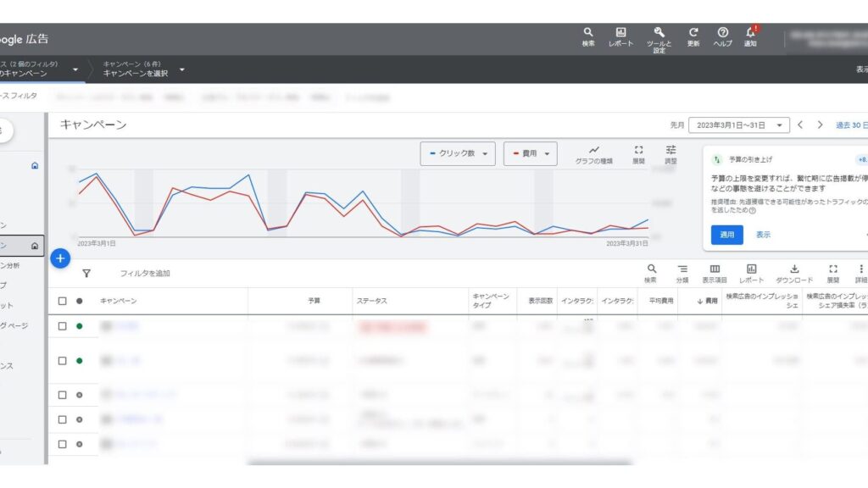Open the ヘルプ help icon
Image resolution: width=868 pixels, height=488 pixels.
[722, 32]
